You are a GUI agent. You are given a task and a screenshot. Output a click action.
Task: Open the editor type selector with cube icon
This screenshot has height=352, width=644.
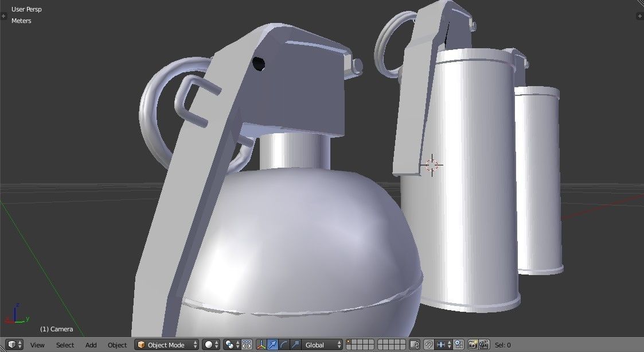[x=15, y=345]
